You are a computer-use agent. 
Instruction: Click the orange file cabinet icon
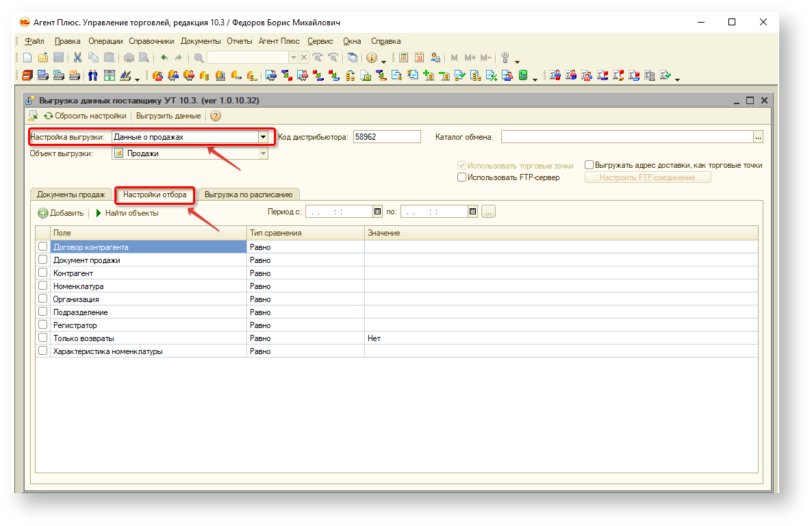coord(27,75)
